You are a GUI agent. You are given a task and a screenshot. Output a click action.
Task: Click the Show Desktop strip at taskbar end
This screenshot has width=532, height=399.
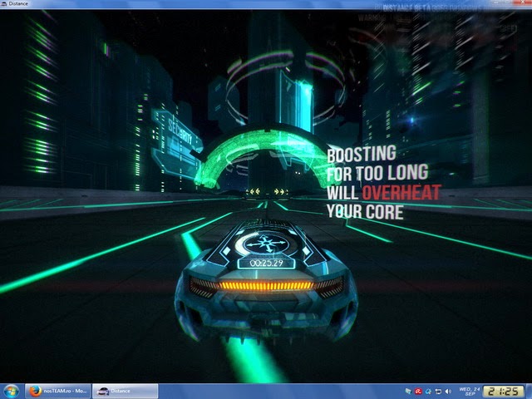pos(529,392)
